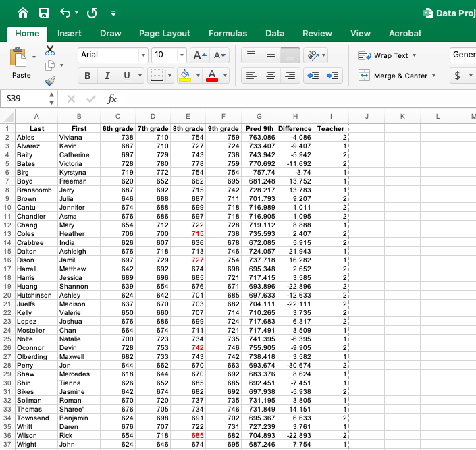The image size is (476, 450).
Task: Open the View ribbon tab
Action: (x=361, y=33)
